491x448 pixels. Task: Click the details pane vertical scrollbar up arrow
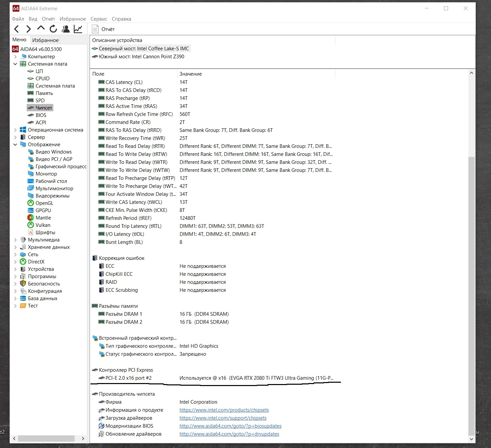pos(471,73)
